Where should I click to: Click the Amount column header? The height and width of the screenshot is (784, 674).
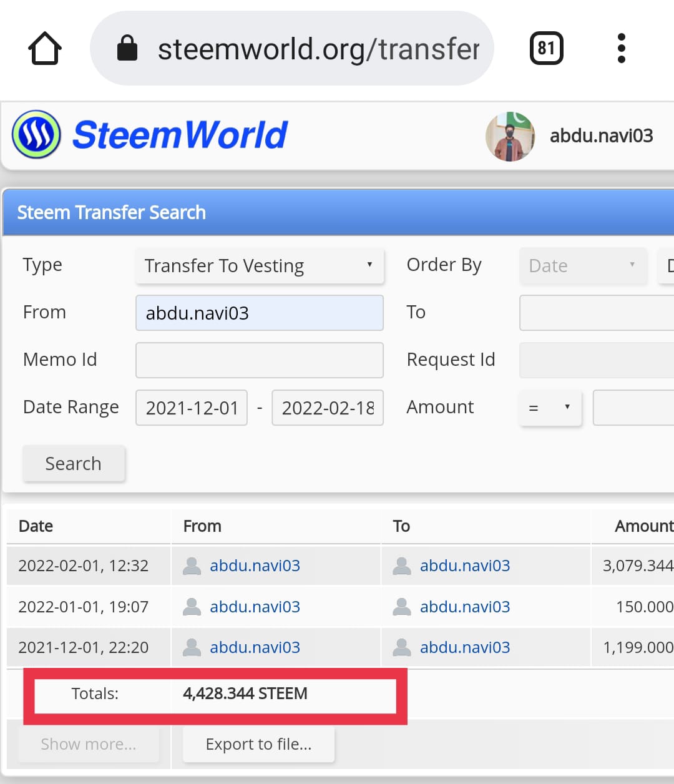click(x=644, y=526)
